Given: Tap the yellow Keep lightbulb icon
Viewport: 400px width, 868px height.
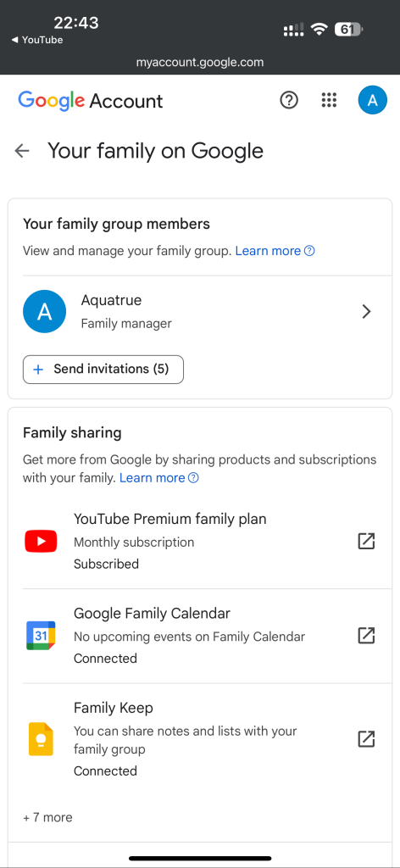Looking at the screenshot, I should pyautogui.click(x=41, y=739).
